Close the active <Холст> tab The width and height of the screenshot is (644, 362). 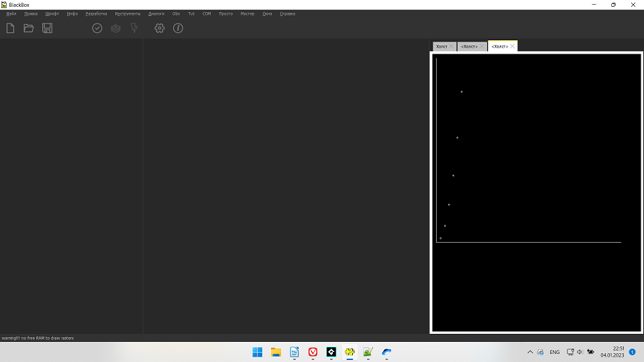513,46
